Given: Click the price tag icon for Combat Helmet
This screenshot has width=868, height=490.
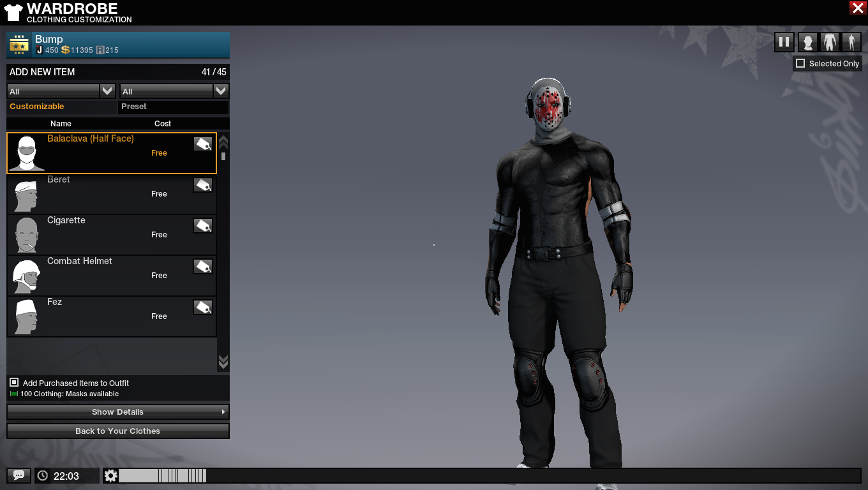Looking at the screenshot, I should click(203, 266).
